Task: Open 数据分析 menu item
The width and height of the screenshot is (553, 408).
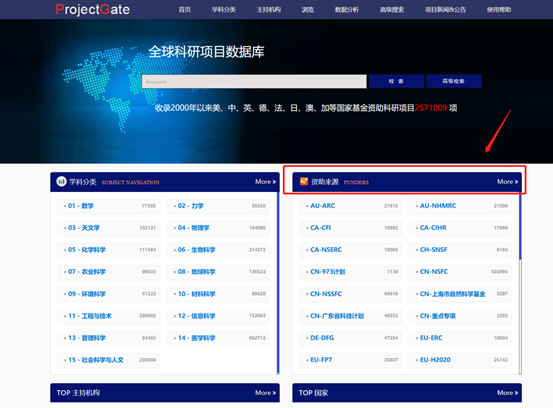Action: tap(346, 10)
